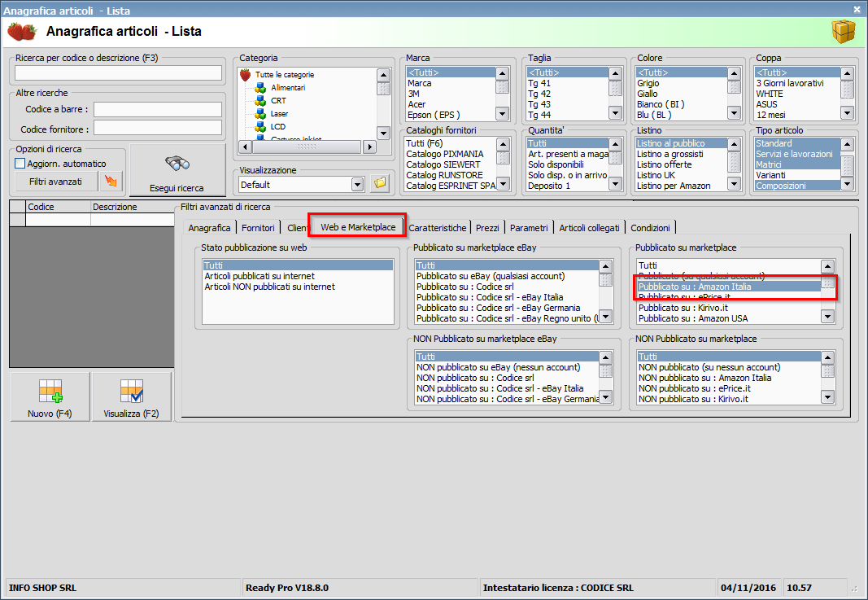The image size is (868, 600).
Task: Click the Visualizza (F2) grid icon button
Action: point(132,396)
